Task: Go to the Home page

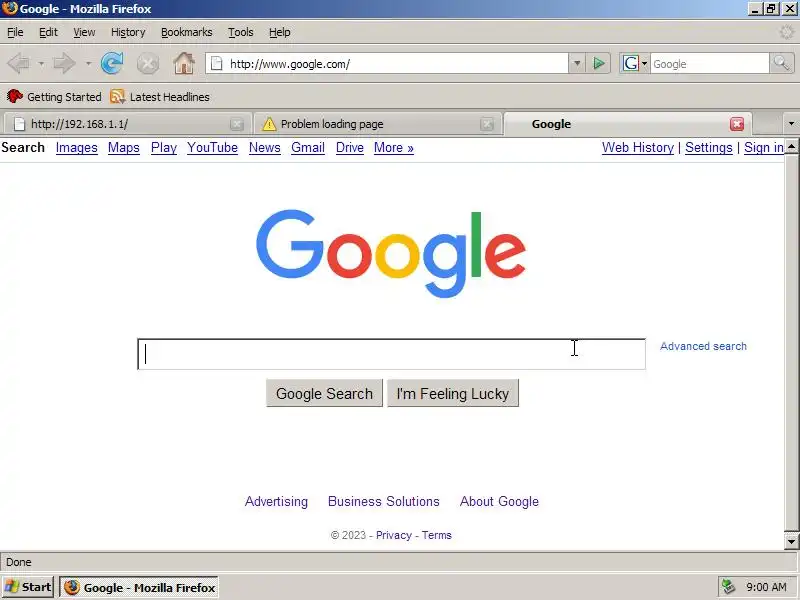Action: pos(184,64)
